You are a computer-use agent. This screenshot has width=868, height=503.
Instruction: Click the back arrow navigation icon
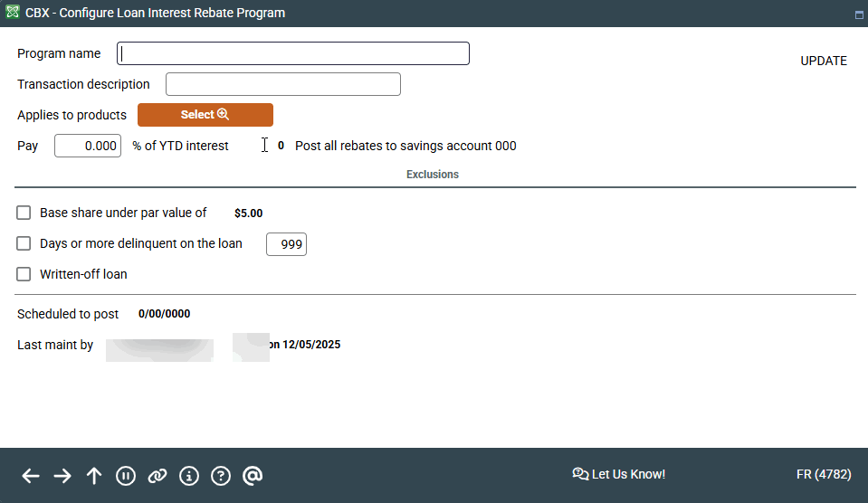[31, 476]
